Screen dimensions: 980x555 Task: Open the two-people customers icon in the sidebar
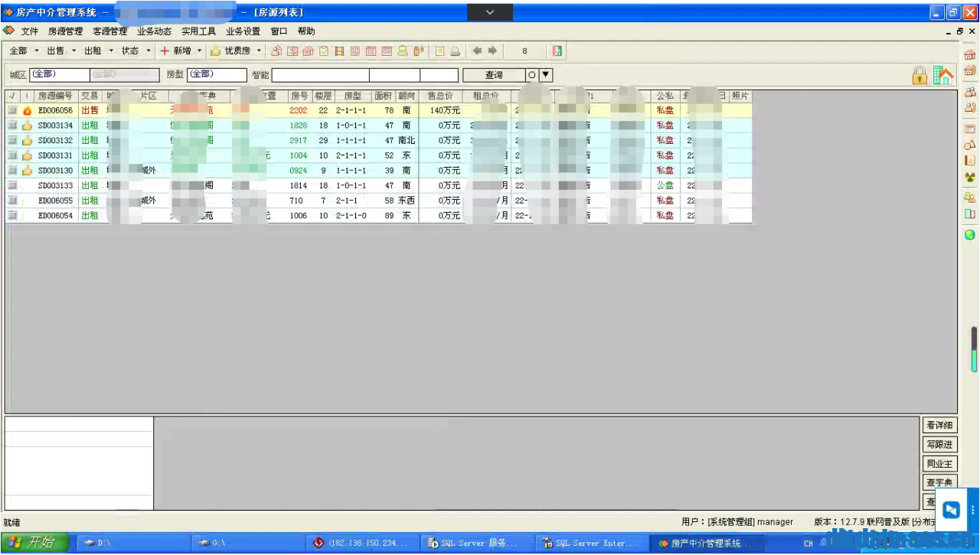click(x=970, y=91)
